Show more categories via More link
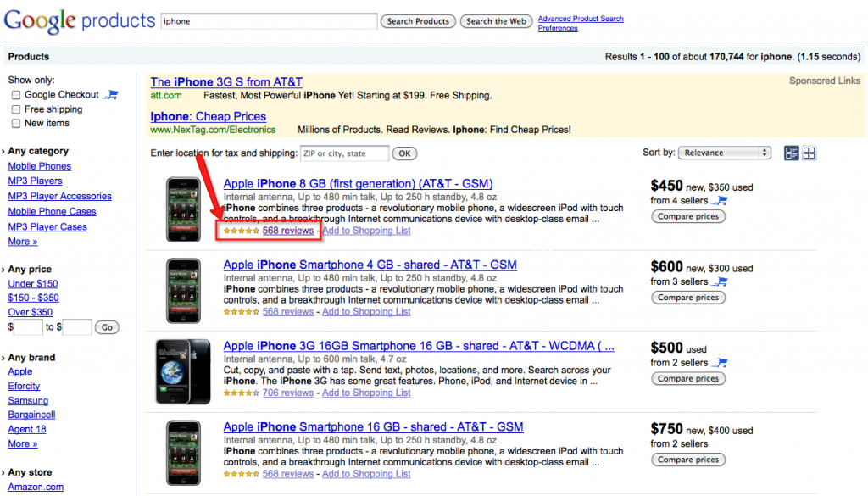 (x=23, y=242)
